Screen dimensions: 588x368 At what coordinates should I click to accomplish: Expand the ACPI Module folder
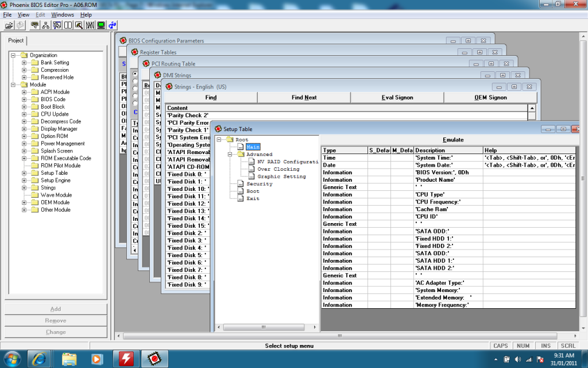(24, 92)
